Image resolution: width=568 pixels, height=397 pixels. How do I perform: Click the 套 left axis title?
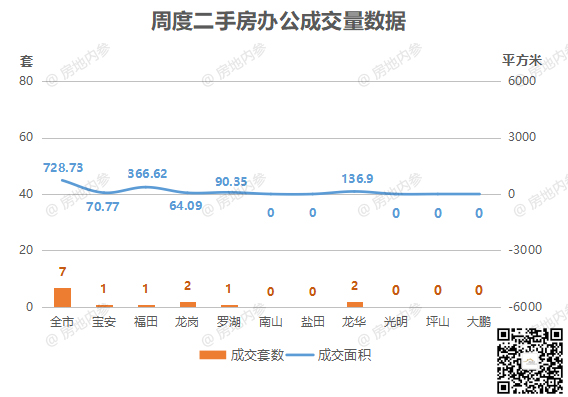(x=26, y=61)
